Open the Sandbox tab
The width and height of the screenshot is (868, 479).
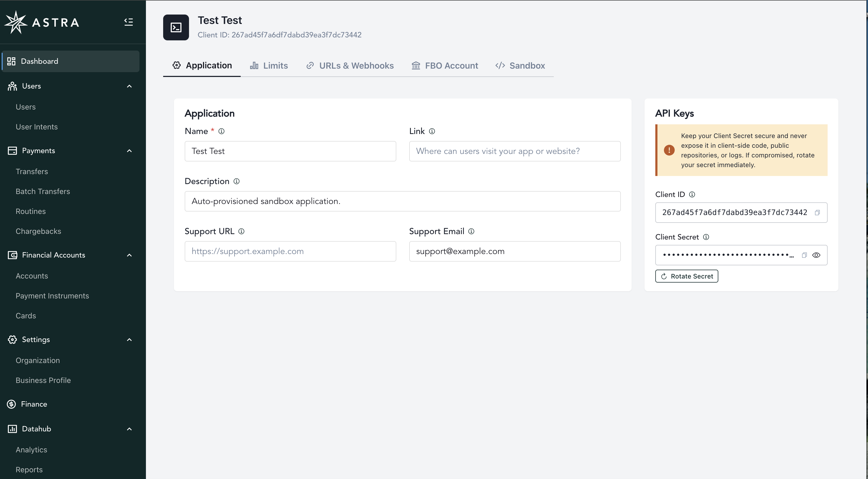point(520,66)
